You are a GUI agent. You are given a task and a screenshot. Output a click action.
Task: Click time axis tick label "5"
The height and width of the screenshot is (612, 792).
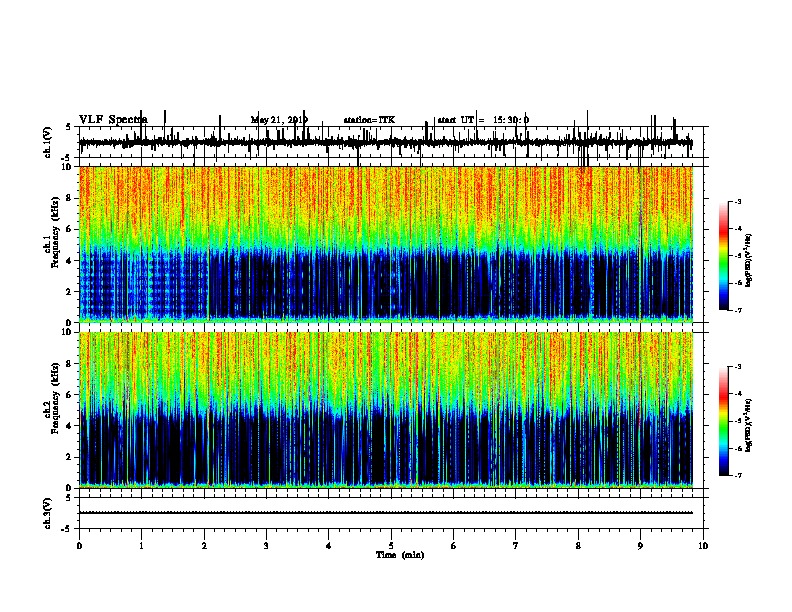pyautogui.click(x=391, y=546)
